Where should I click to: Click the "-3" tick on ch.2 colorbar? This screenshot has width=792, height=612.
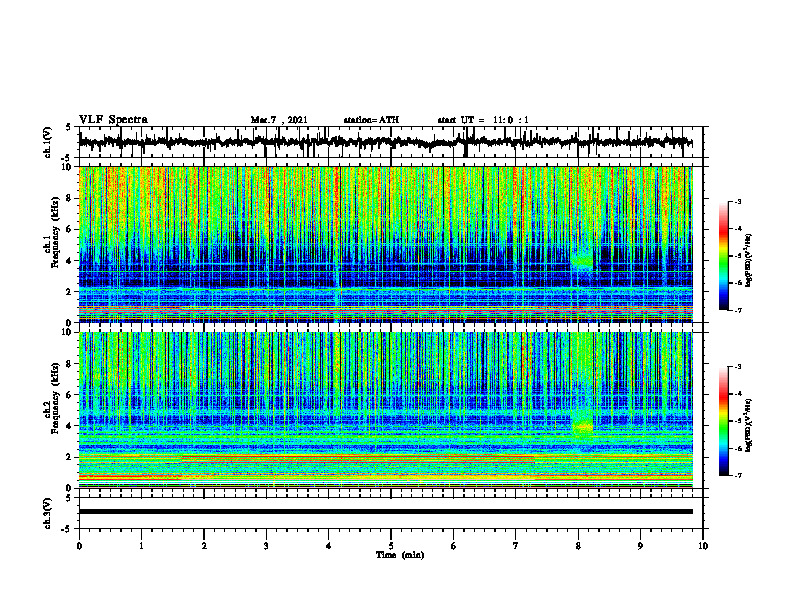pyautogui.click(x=737, y=367)
